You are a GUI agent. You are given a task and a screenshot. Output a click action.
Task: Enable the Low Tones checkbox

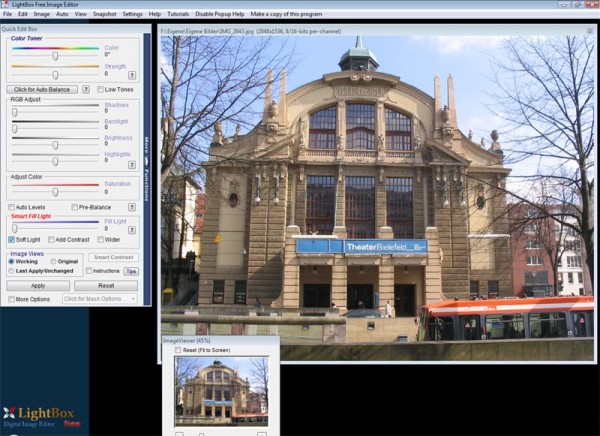pos(99,89)
